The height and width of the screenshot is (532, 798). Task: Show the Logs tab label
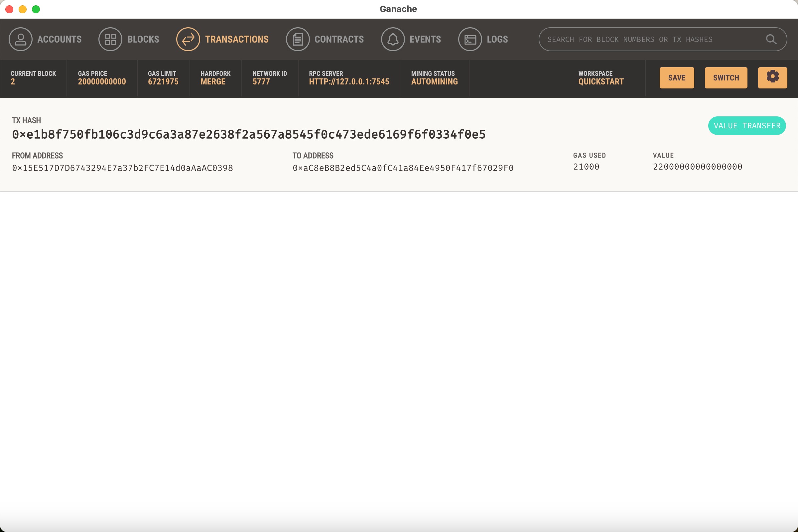click(497, 39)
